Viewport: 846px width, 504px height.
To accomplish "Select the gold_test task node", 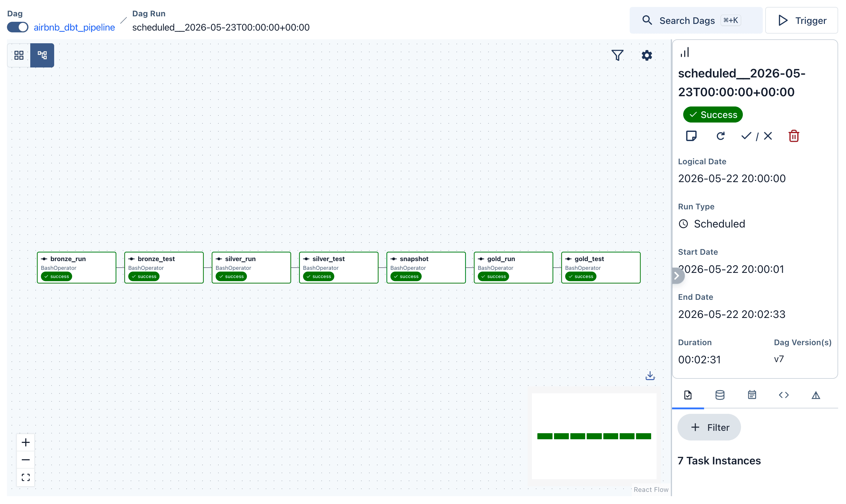I will coord(601,268).
